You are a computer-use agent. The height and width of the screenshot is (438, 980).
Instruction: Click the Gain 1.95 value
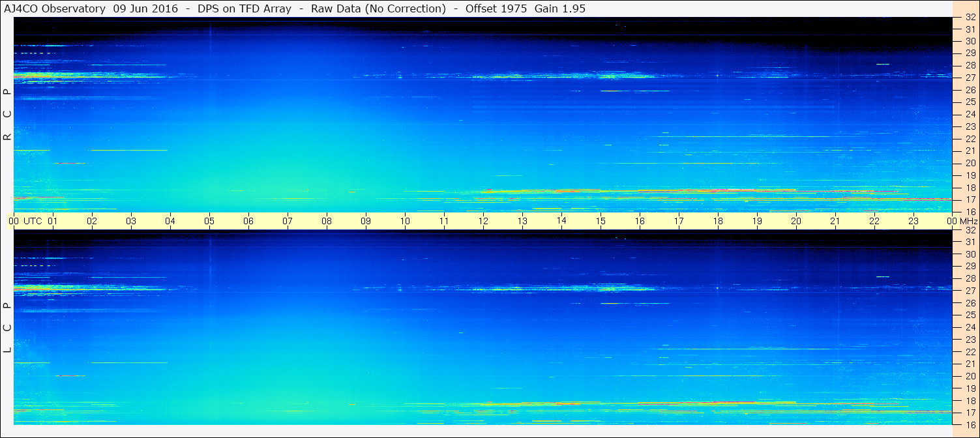click(560, 9)
